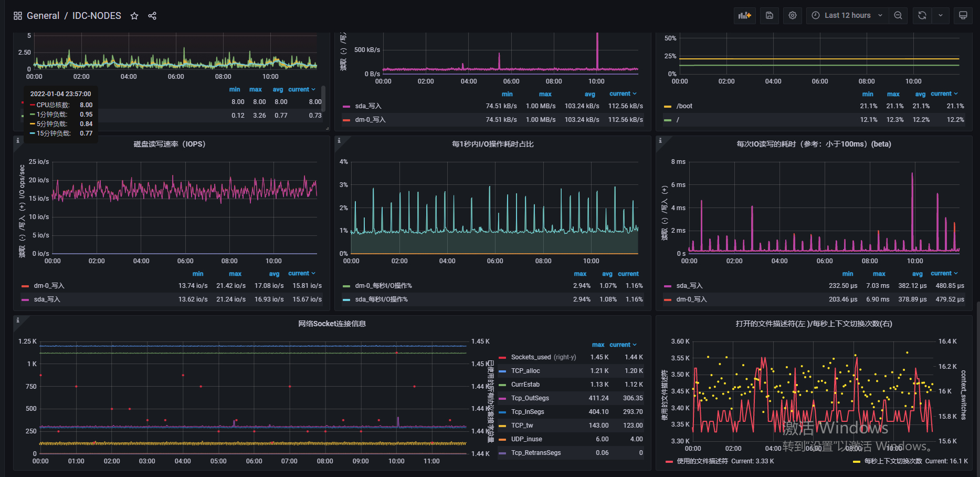Toggle UDP_inuse series in legend

coord(526,439)
